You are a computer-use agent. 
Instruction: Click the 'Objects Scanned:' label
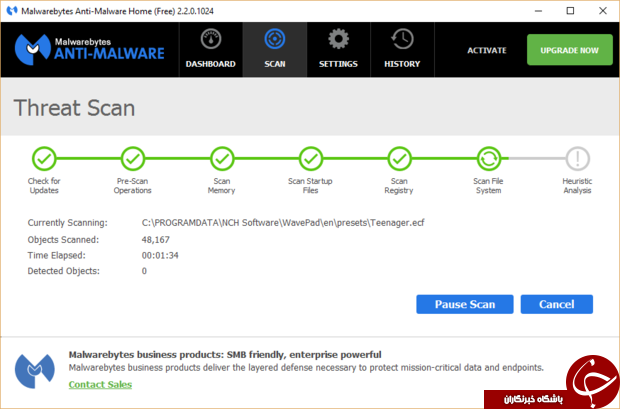click(x=63, y=240)
